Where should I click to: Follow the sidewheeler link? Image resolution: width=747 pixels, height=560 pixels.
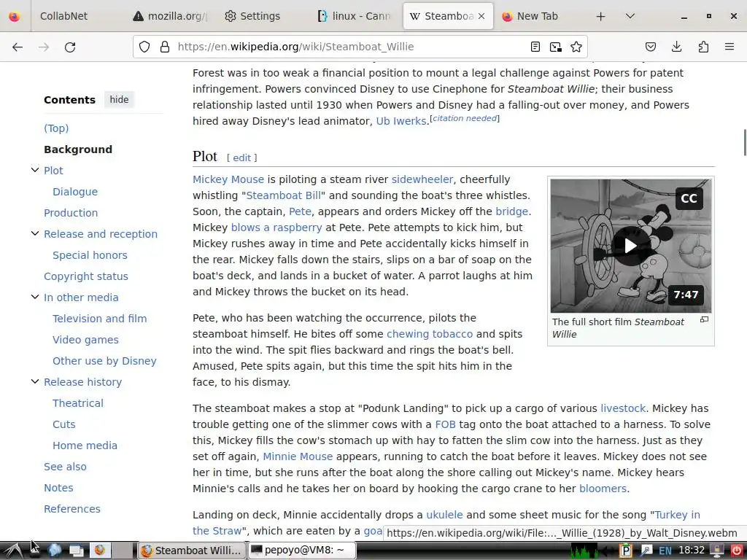[422, 179]
